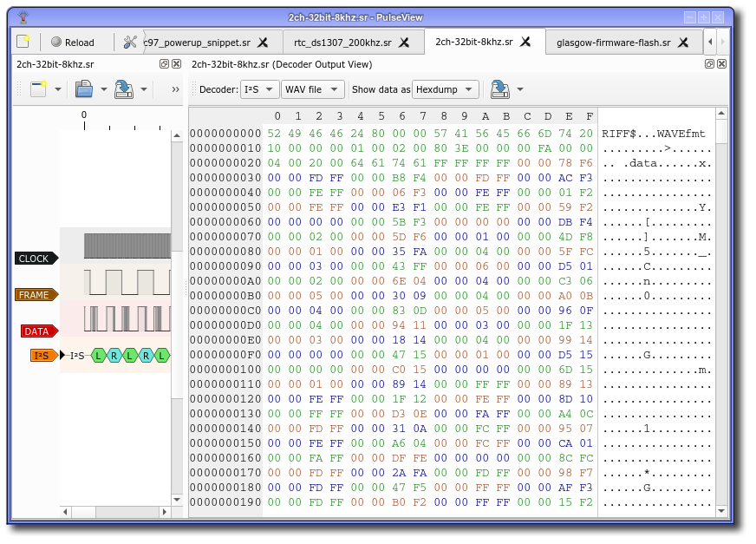The height and width of the screenshot is (544, 756).
Task: Close the Decoder Output View dock panel
Action: (722, 63)
